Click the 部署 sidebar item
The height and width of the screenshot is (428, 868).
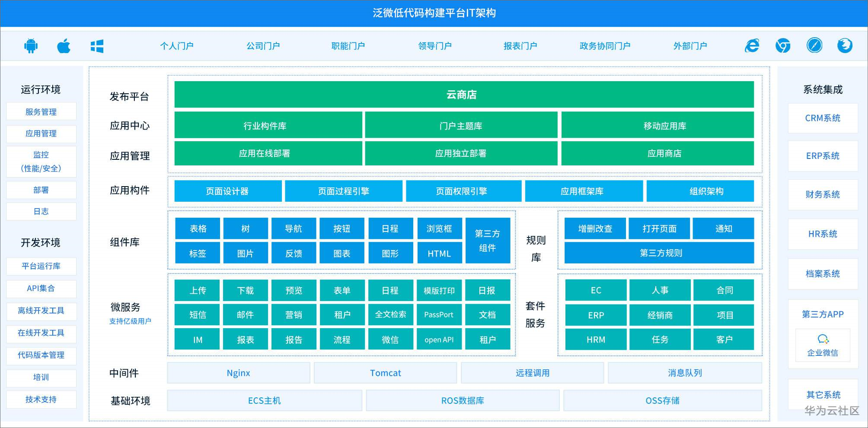click(x=41, y=190)
